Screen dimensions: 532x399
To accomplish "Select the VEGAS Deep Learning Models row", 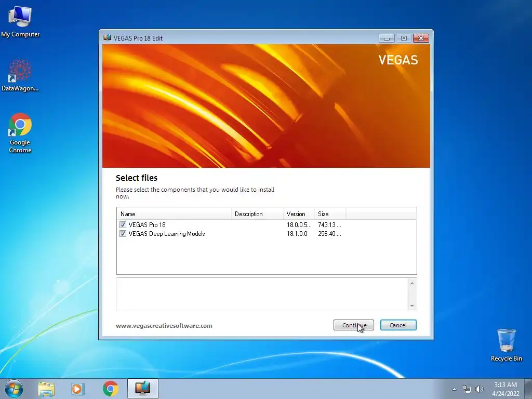I will 167,233.
